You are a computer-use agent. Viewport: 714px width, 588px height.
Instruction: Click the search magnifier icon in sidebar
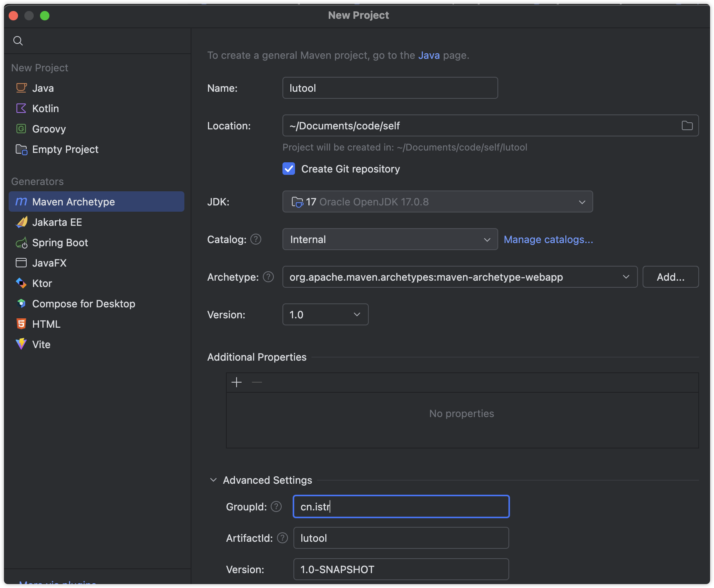click(x=18, y=41)
